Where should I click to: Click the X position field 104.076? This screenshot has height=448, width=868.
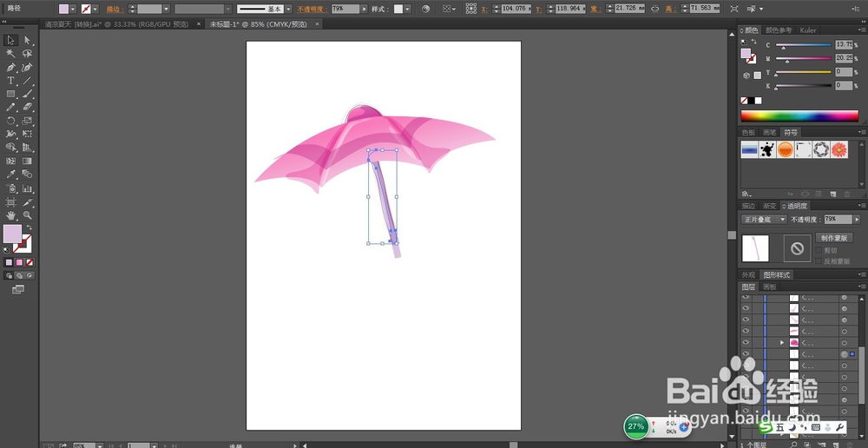click(515, 9)
